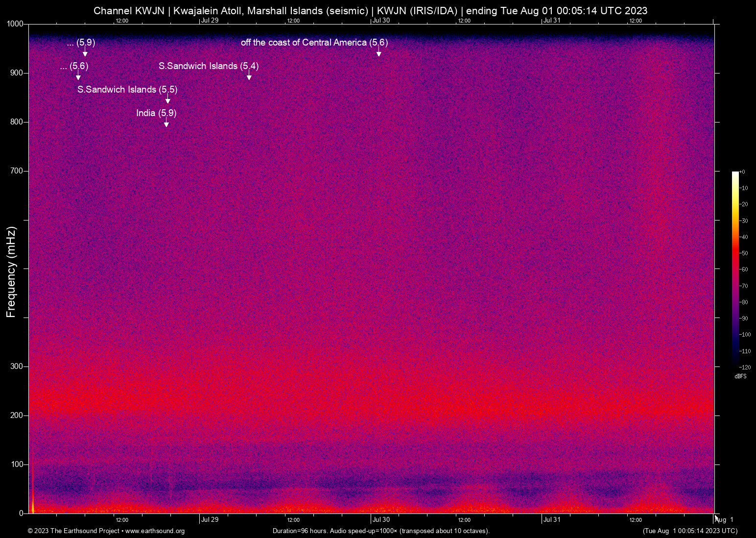This screenshot has height=538, width=756.
Task: Click the 1000 mHz frequency tick label
Action: click(x=15, y=24)
